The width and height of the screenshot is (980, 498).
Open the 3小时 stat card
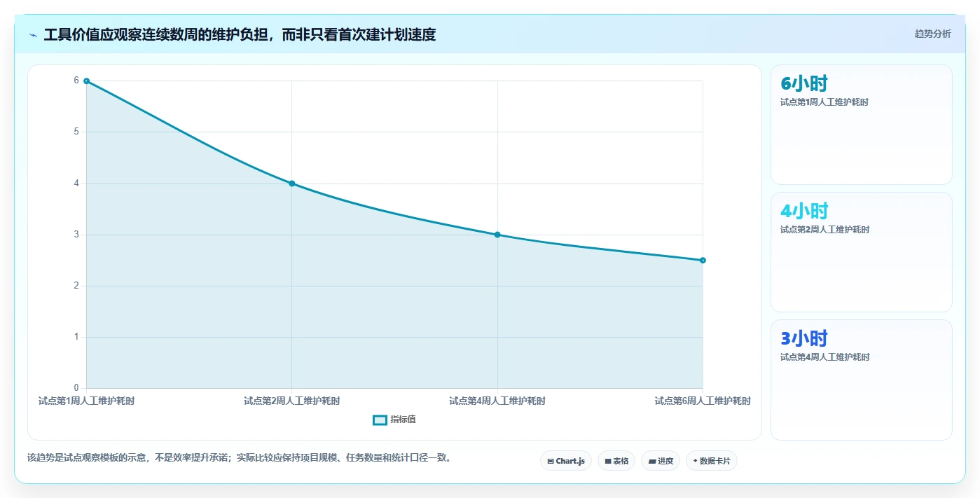[862, 380]
